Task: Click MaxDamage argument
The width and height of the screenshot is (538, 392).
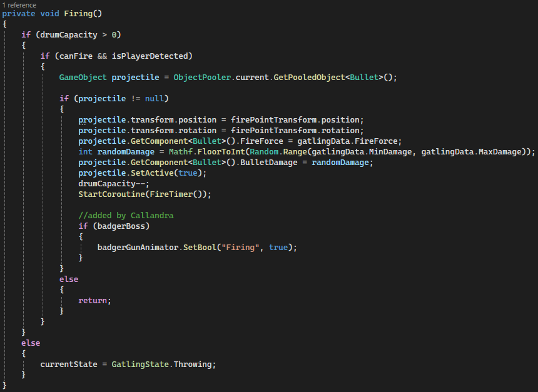Action: [500, 152]
